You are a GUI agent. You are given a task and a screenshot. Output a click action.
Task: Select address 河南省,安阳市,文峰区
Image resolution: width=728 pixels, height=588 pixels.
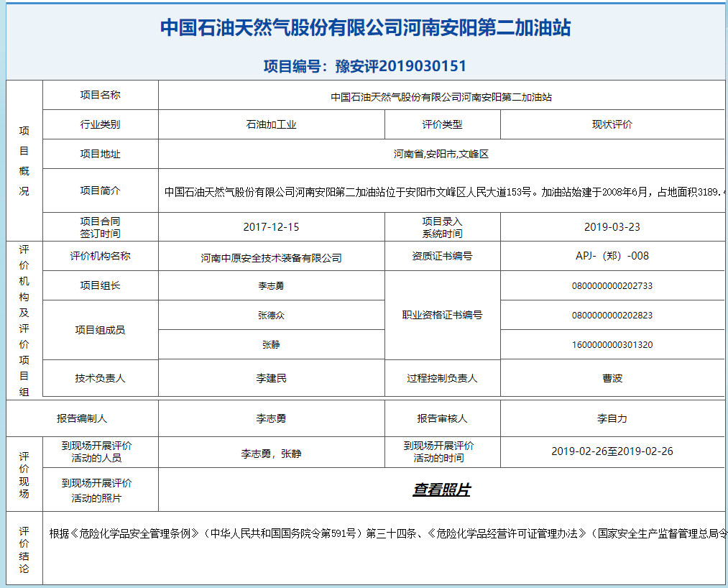point(441,154)
